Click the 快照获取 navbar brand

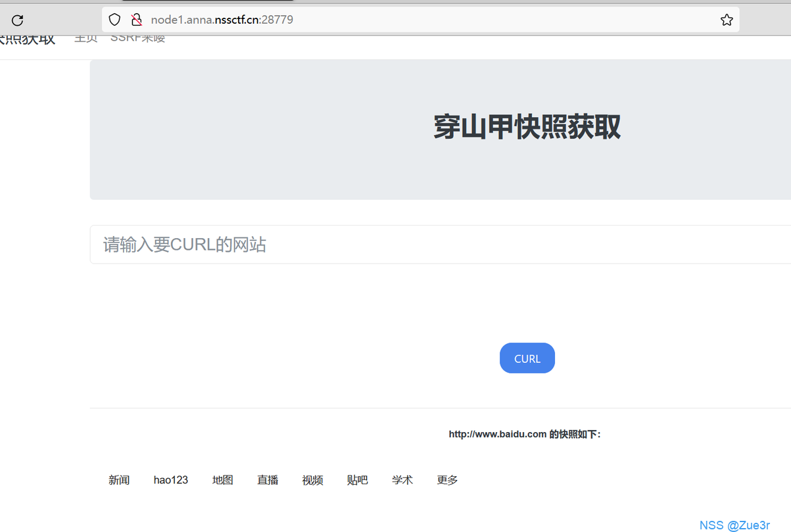tap(28, 39)
